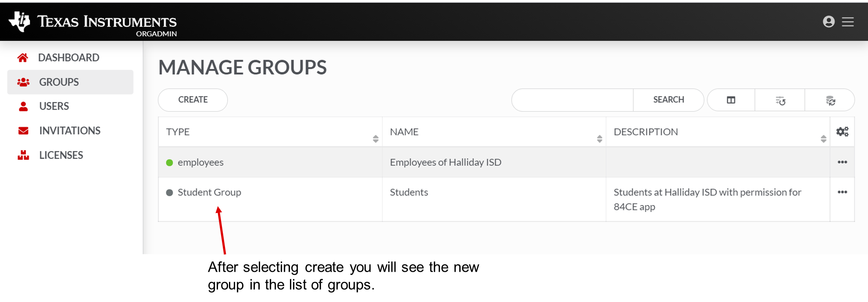Open the Users sidebar section

(54, 106)
